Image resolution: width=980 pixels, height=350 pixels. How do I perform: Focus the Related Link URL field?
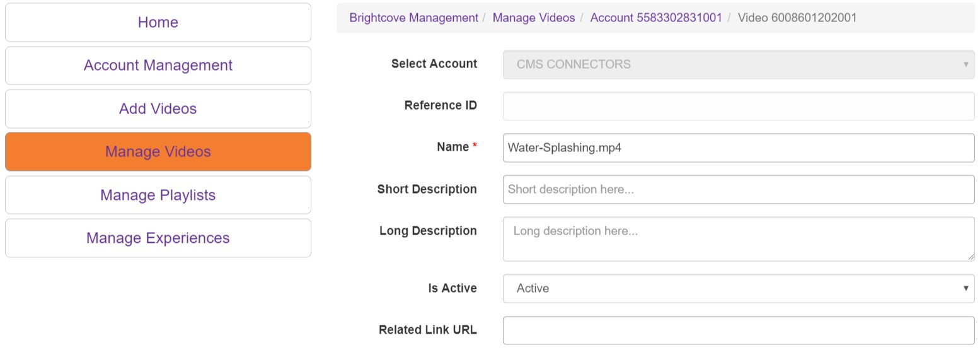click(738, 330)
